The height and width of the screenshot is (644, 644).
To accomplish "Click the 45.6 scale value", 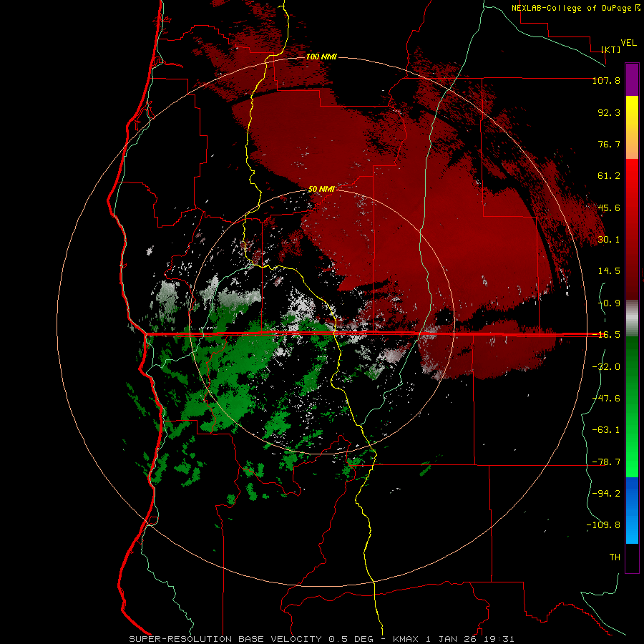I will click(x=609, y=208).
